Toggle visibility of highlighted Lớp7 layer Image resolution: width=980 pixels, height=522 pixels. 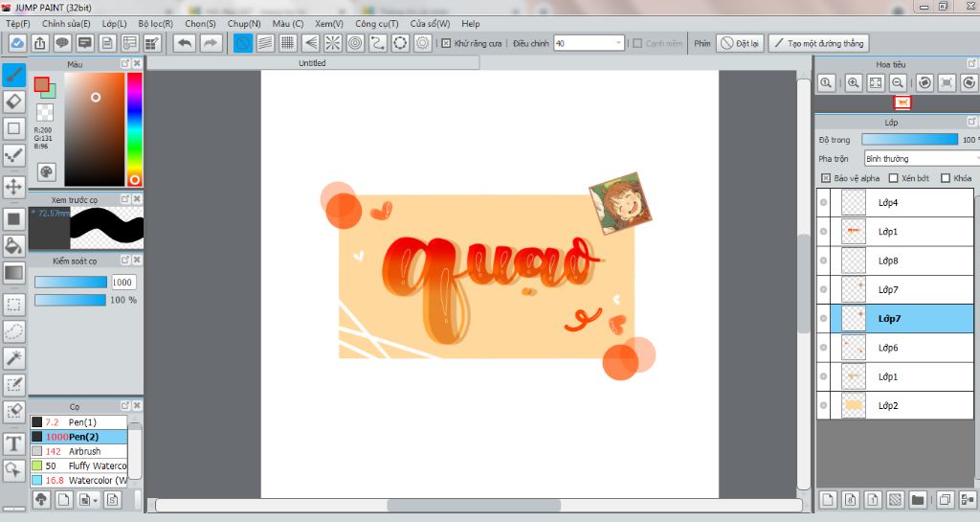(824, 319)
